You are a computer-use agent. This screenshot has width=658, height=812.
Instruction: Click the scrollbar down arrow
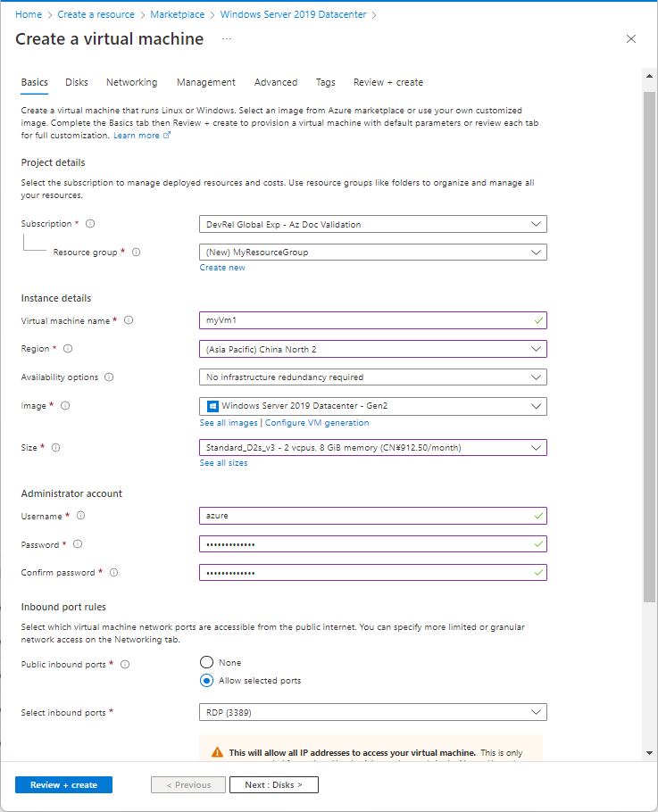[x=649, y=753]
